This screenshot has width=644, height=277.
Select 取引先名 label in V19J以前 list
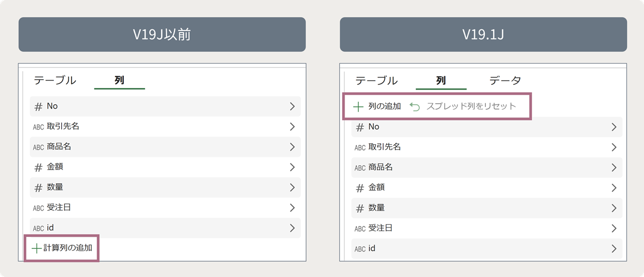point(63,126)
